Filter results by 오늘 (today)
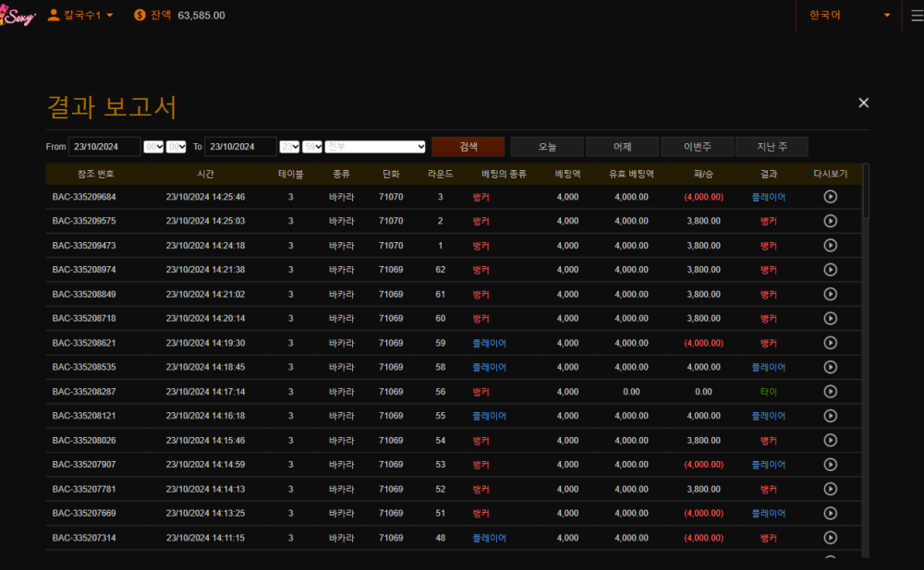 click(547, 147)
